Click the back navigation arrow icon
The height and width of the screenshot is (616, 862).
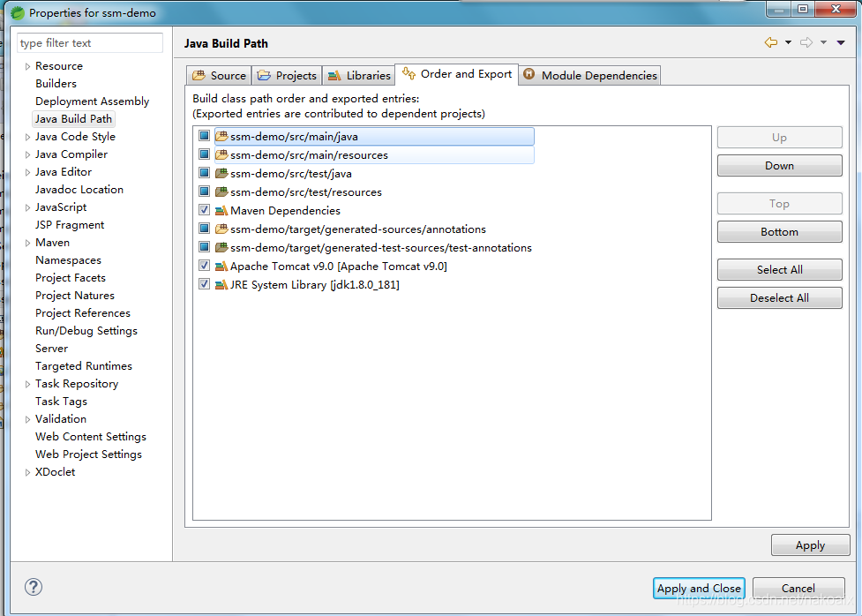(x=771, y=42)
